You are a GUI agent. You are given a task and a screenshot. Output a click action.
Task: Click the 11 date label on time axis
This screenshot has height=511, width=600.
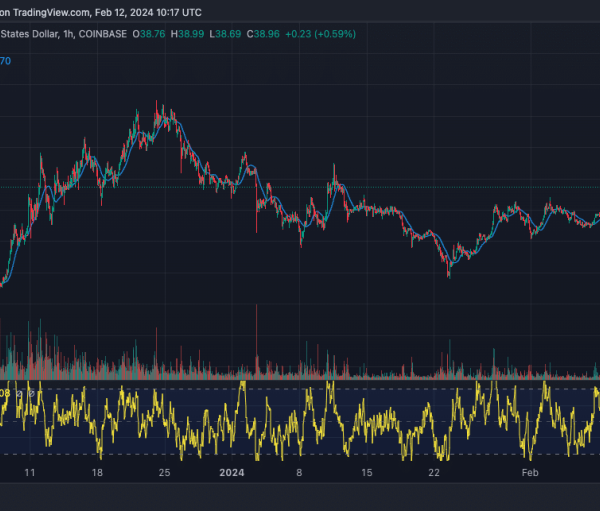pyautogui.click(x=30, y=473)
